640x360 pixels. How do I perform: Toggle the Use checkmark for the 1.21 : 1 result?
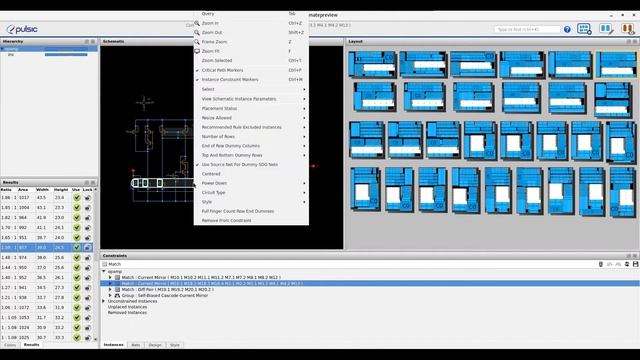[76, 298]
